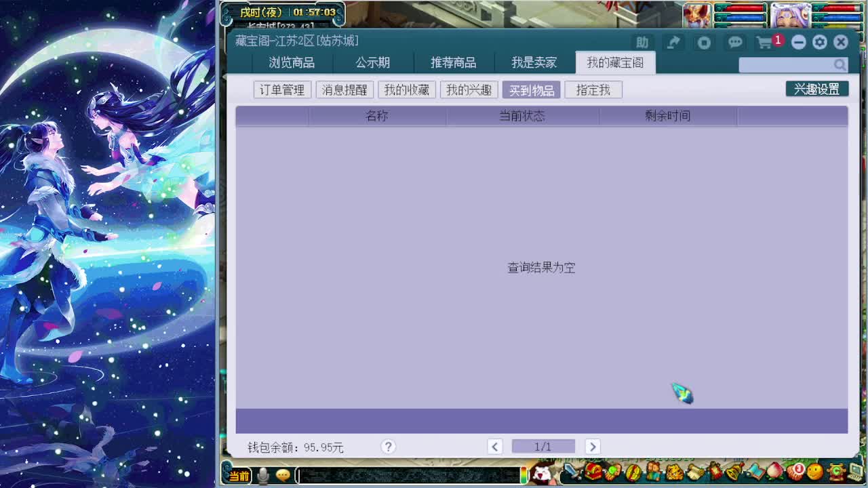
Task: Open the 我的兴趣 sub-tab
Action: click(469, 89)
